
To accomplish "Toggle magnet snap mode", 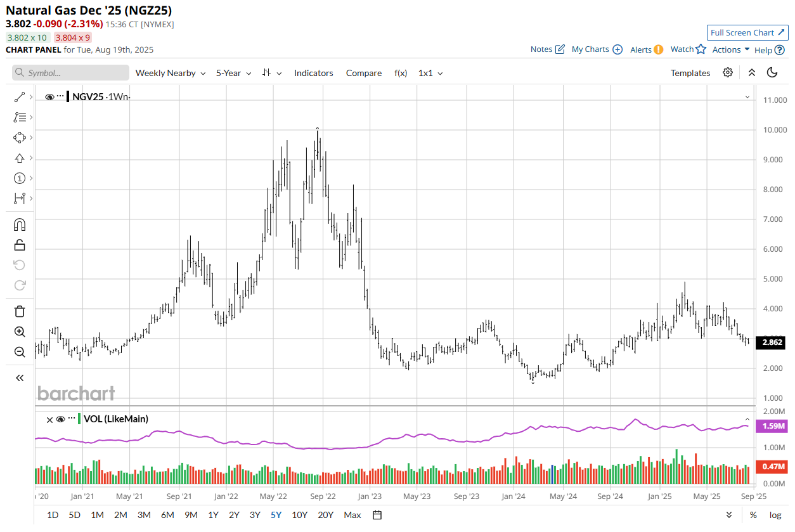I will 20,224.
